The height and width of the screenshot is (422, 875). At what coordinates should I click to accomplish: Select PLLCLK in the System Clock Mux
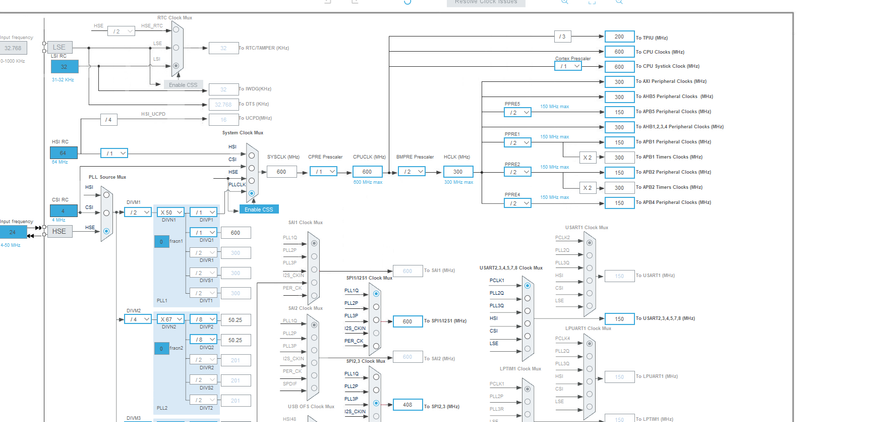(252, 193)
